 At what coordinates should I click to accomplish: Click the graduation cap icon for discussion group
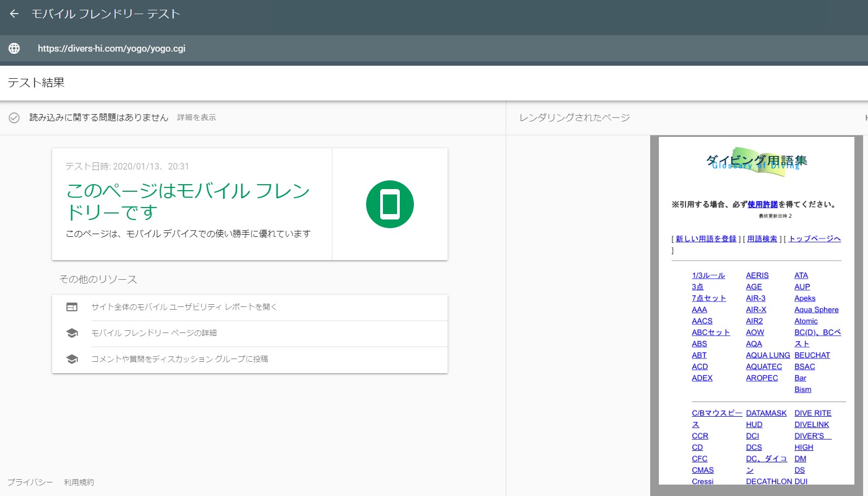[x=72, y=359]
